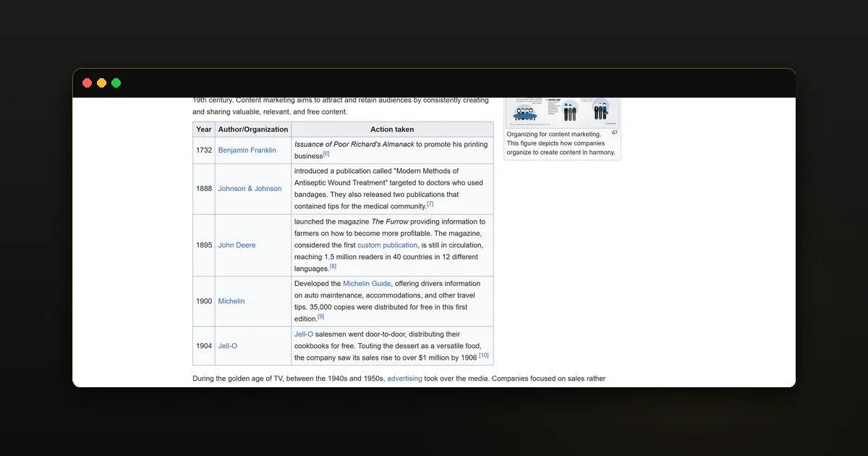Click the 'Issuance of Poor Richard's Almanack' text
The width and height of the screenshot is (868, 456).
tap(354, 145)
